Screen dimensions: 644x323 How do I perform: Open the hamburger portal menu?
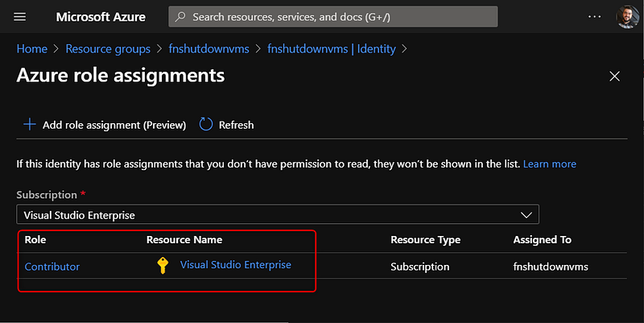point(20,17)
